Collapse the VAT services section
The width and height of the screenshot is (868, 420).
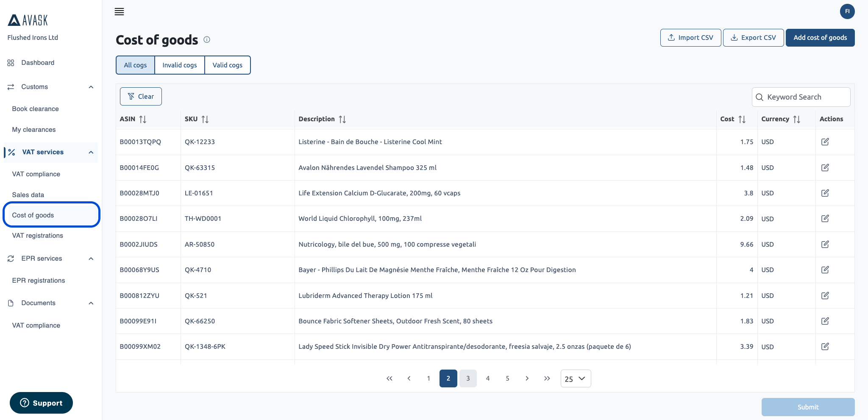point(91,152)
